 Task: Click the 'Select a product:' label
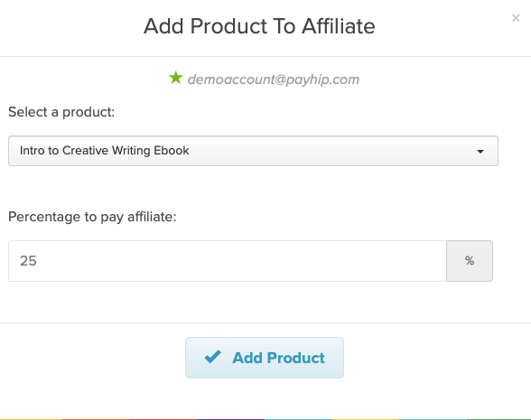pos(61,112)
